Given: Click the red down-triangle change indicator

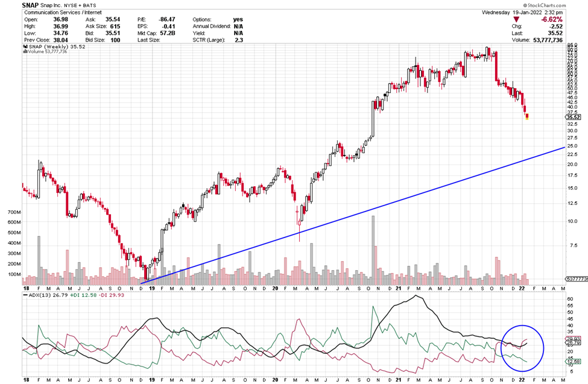Looking at the screenshot, I should point(516,19).
